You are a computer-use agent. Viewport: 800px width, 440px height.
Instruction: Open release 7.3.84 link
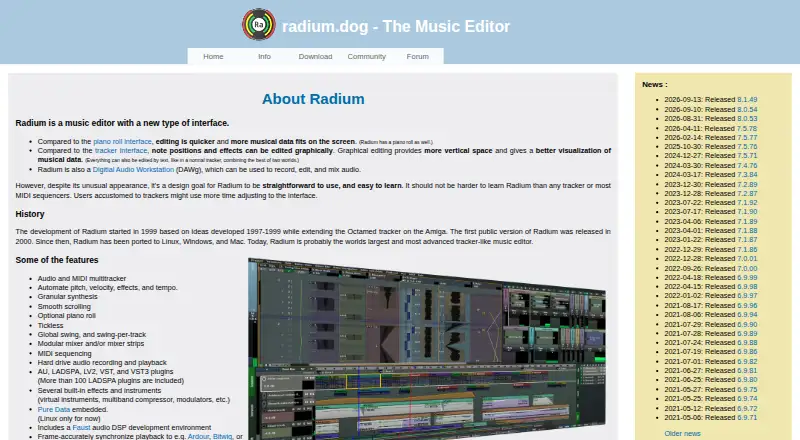point(747,175)
